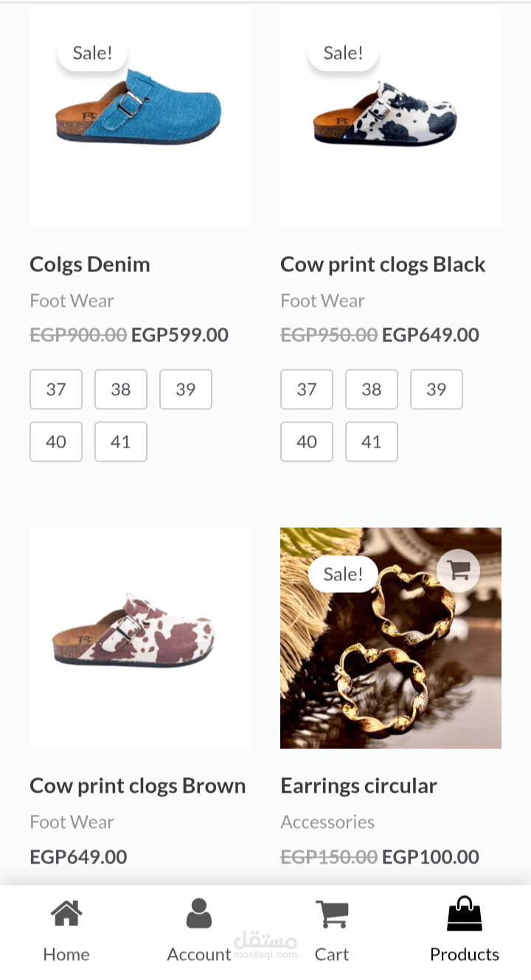Open the Earrings circular product title
This screenshot has width=531, height=980.
pos(358,785)
